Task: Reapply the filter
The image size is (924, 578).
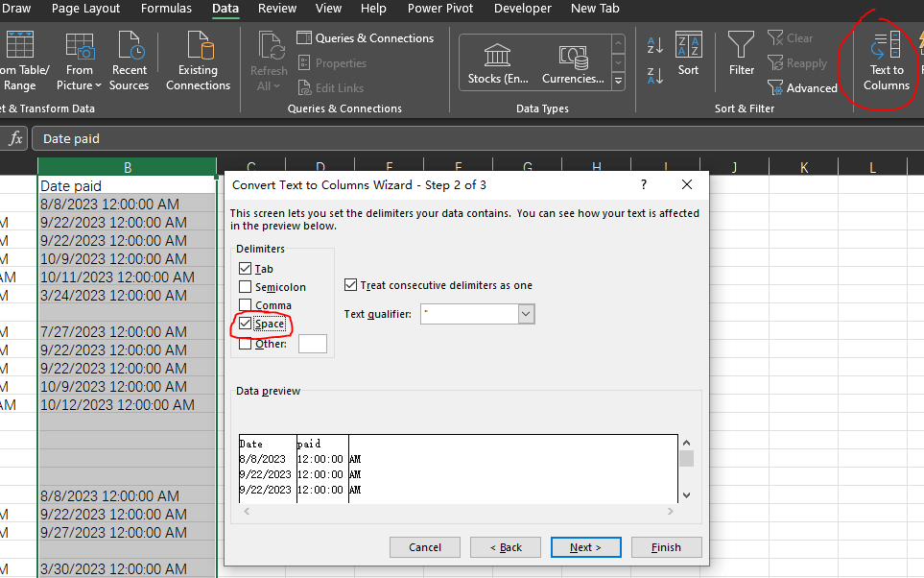Action: tap(796, 63)
